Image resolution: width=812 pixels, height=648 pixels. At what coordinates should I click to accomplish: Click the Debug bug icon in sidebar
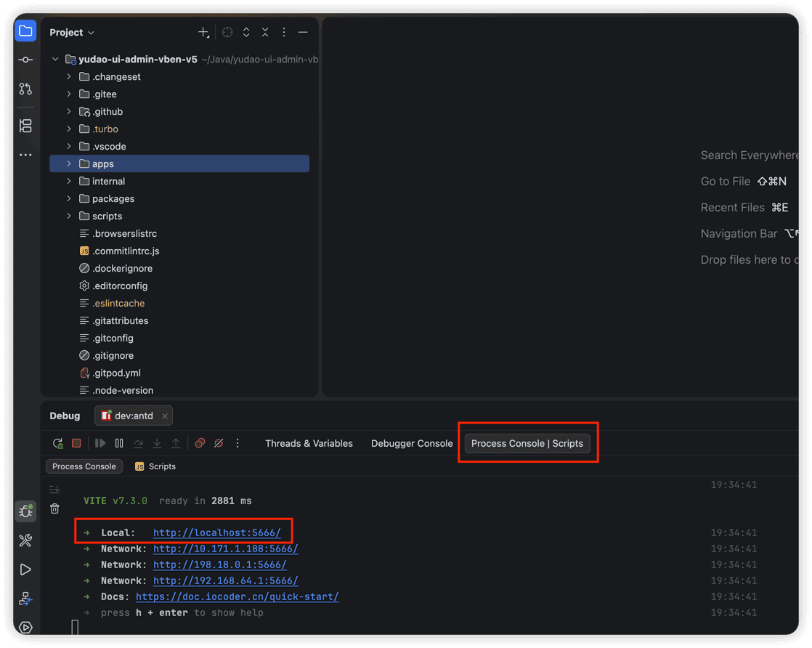pyautogui.click(x=25, y=511)
